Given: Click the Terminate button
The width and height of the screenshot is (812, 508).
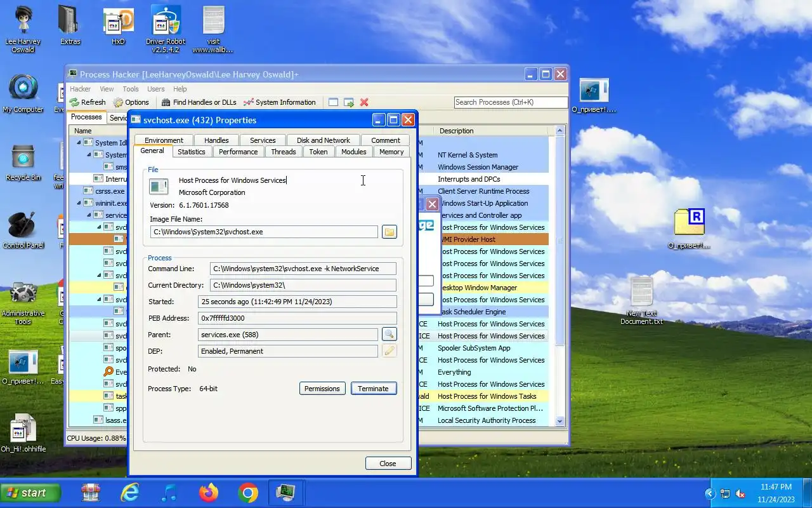Looking at the screenshot, I should tap(374, 389).
